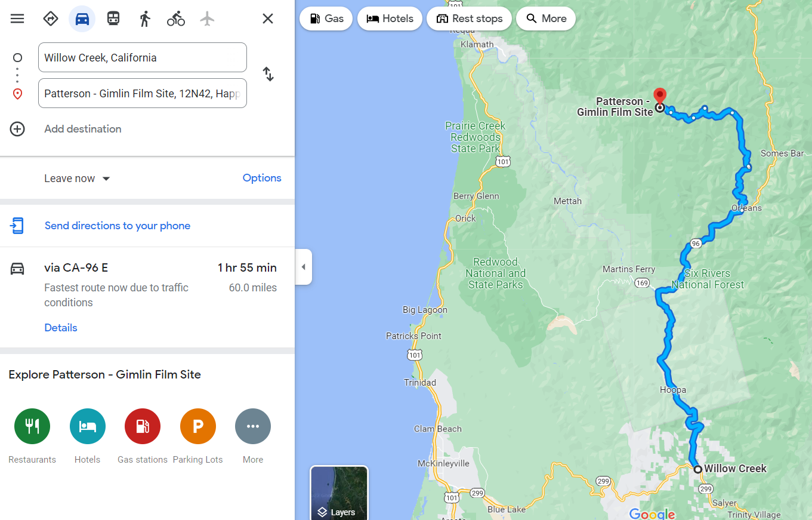Swap the starting point and destination
This screenshot has height=520, width=812.
[268, 75]
